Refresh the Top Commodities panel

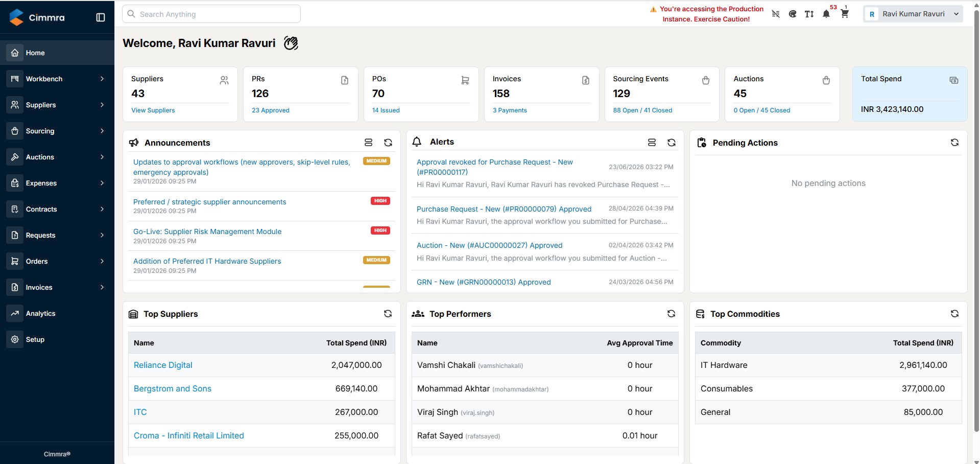(x=954, y=314)
